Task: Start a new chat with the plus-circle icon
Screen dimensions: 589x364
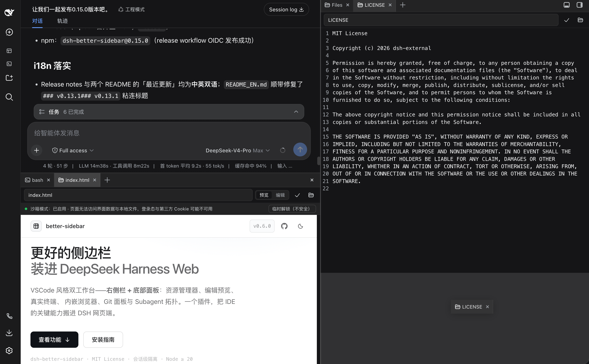Action: (9, 32)
